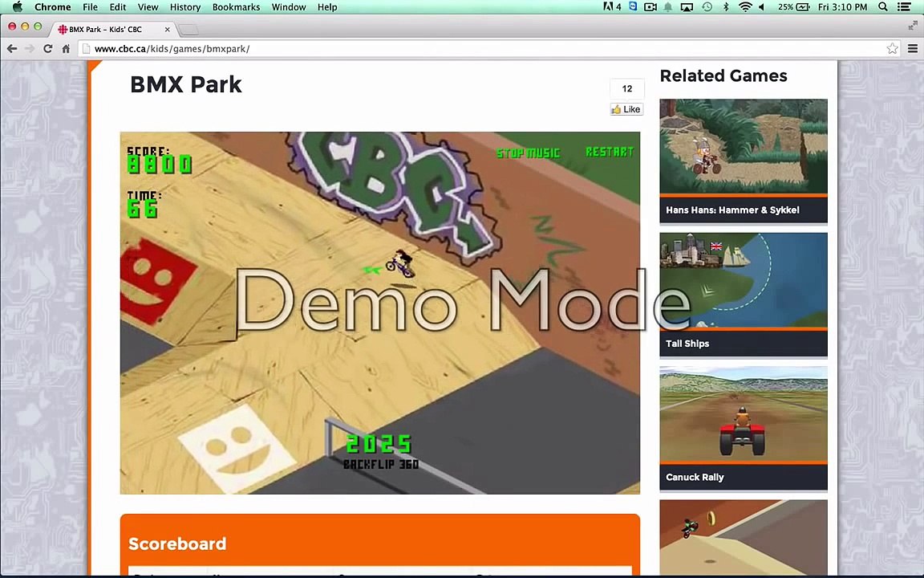This screenshot has width=924, height=578.
Task: Click the Scoreboard heading
Action: point(177,543)
